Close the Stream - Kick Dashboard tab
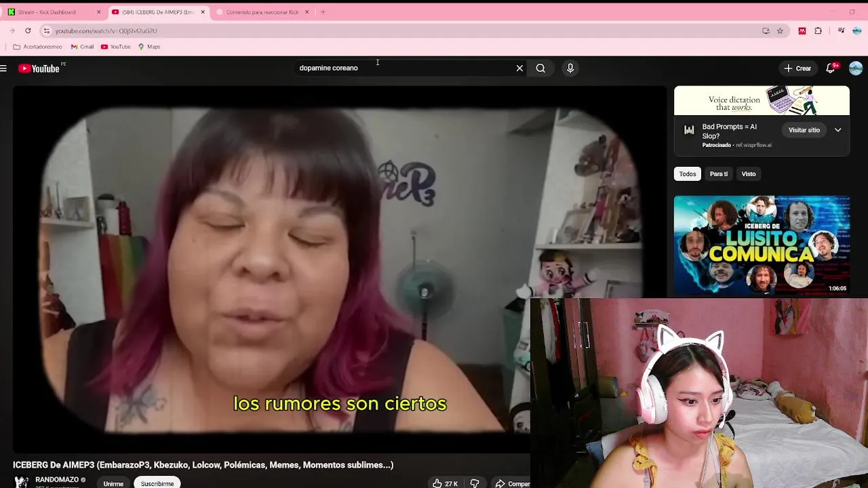The width and height of the screenshot is (868, 488). click(98, 12)
